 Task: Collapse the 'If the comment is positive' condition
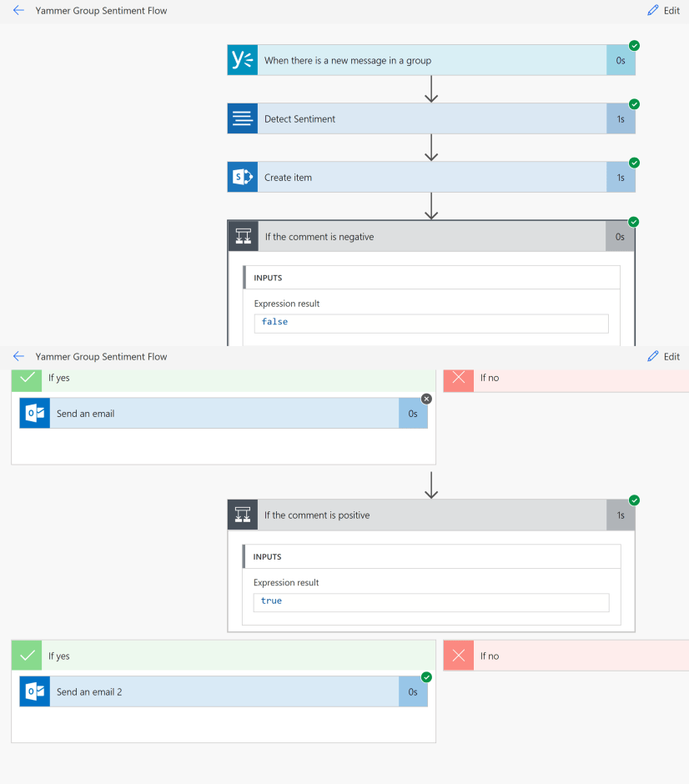click(x=431, y=515)
